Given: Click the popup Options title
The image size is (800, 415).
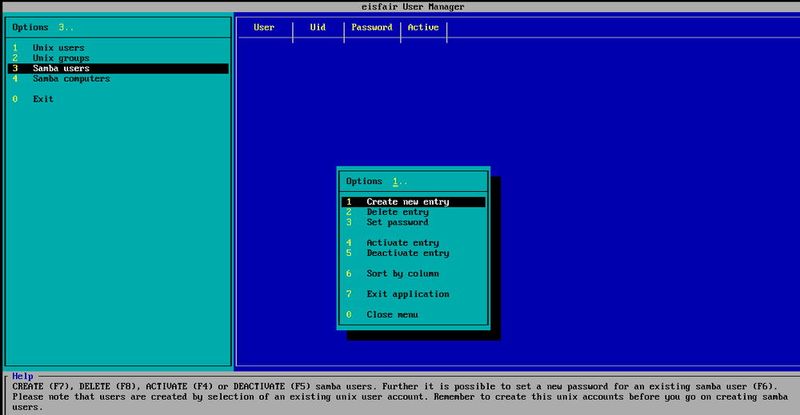Looking at the screenshot, I should (364, 181).
